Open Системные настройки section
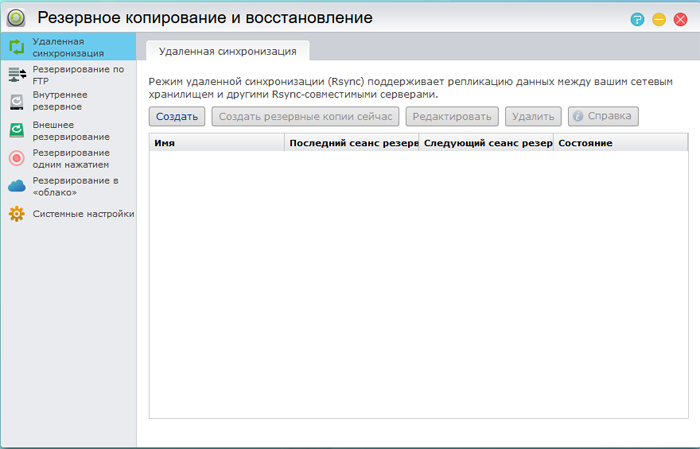 coord(83,214)
